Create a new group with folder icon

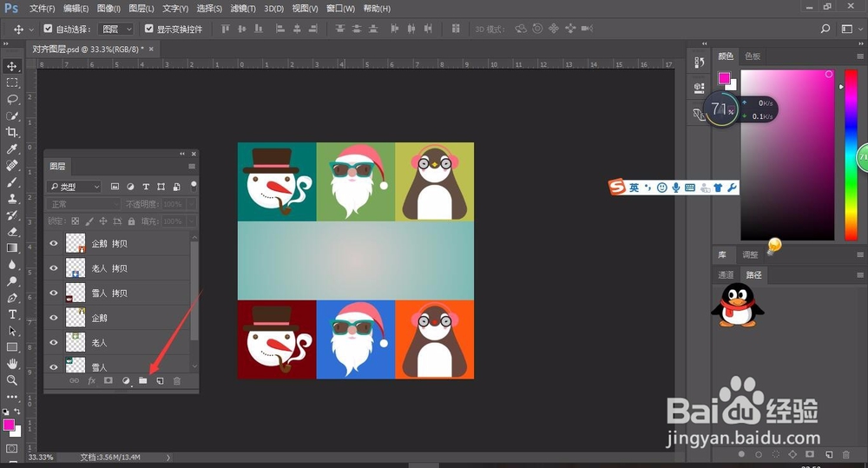143,381
